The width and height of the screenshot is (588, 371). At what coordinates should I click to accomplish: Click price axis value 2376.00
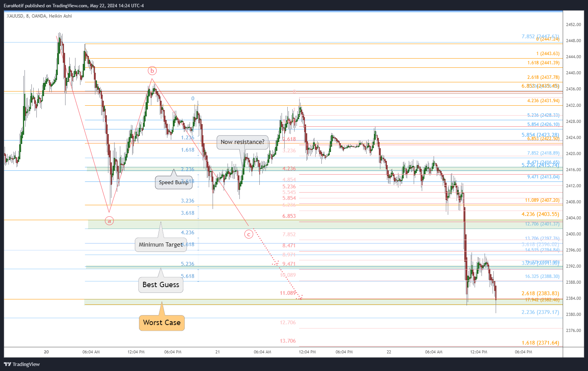click(573, 330)
